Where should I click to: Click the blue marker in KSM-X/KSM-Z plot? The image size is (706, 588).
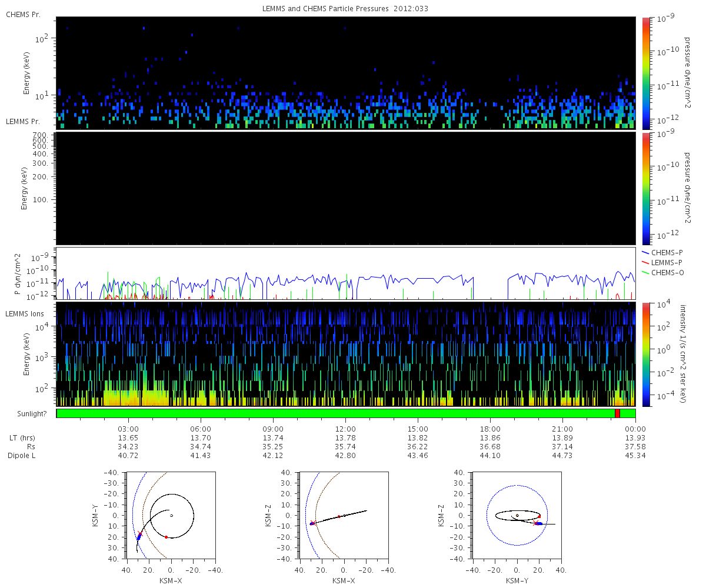click(x=312, y=523)
